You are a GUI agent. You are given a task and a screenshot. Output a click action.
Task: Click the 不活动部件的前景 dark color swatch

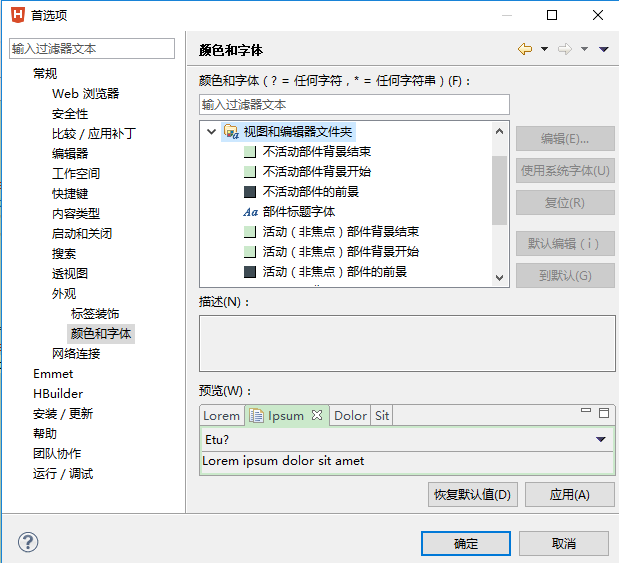pos(250,192)
